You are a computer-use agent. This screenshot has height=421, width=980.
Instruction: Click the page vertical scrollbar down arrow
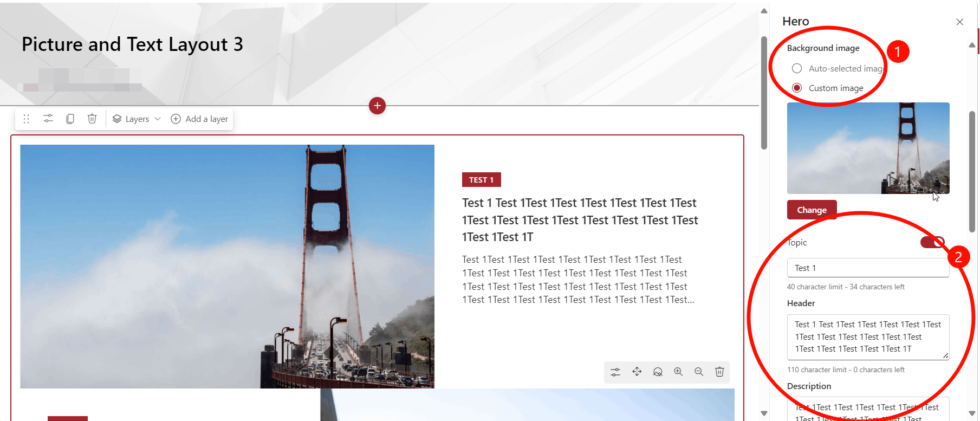(764, 413)
